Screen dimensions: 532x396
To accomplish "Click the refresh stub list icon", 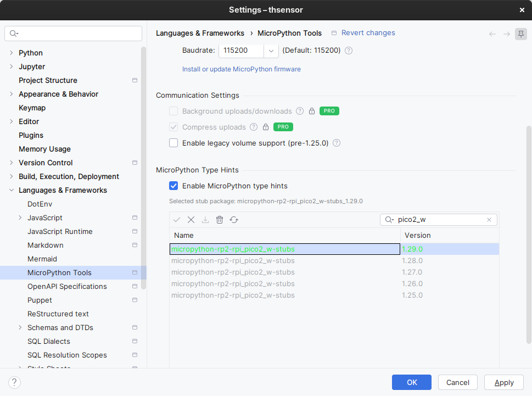I will point(234,220).
